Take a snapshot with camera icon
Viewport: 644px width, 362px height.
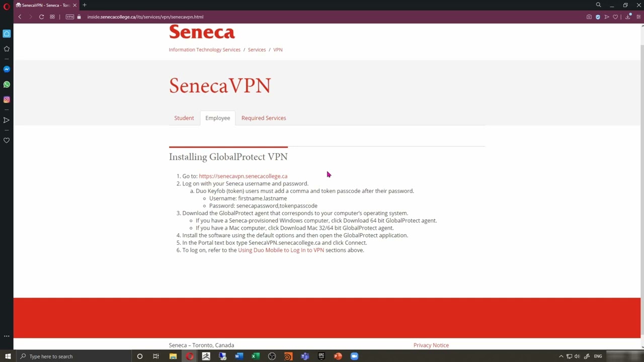tap(589, 17)
